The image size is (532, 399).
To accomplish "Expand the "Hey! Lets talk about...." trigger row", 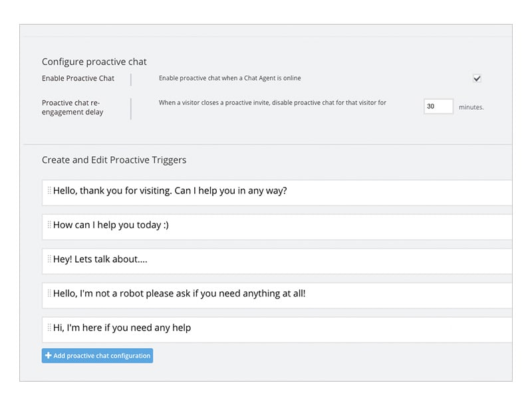I will click(x=100, y=259).
